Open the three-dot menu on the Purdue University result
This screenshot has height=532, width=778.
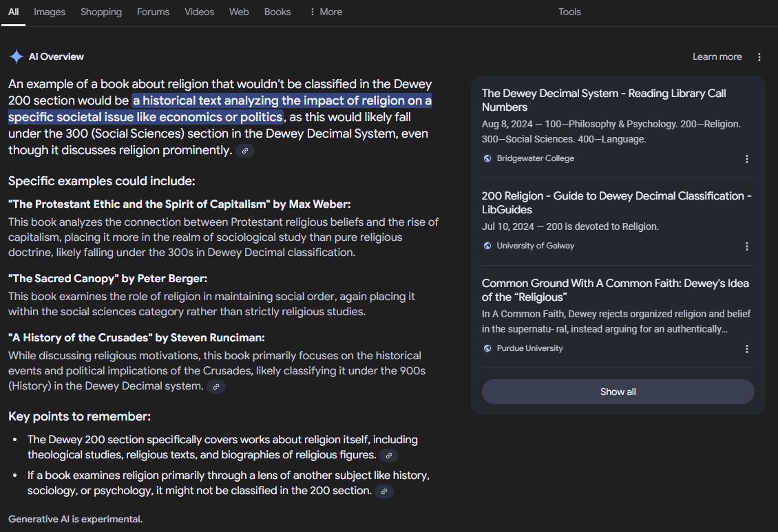point(747,349)
